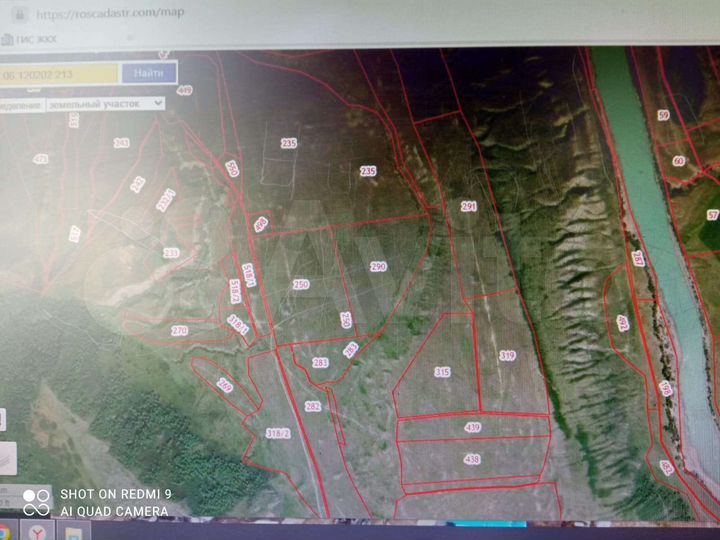Click the lock icon in the address bar
The width and height of the screenshot is (720, 540).
click(19, 15)
